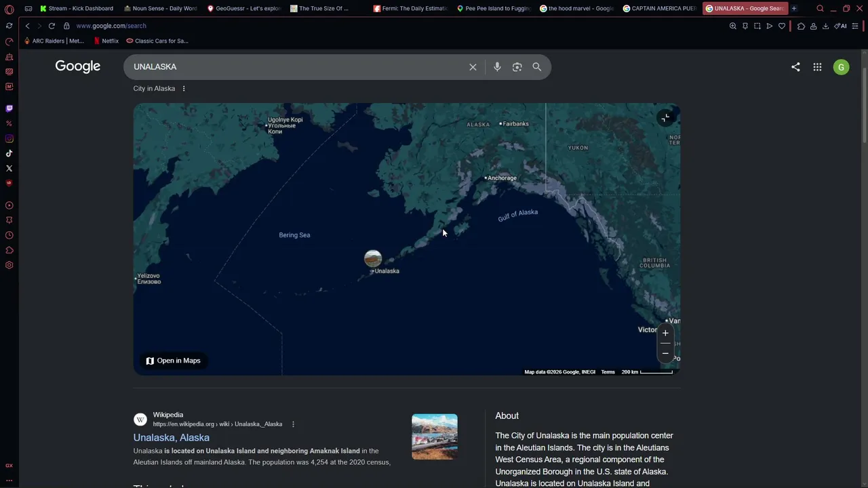Open the easy setup menu icon
Viewport: 868px width, 488px height.
[856, 26]
